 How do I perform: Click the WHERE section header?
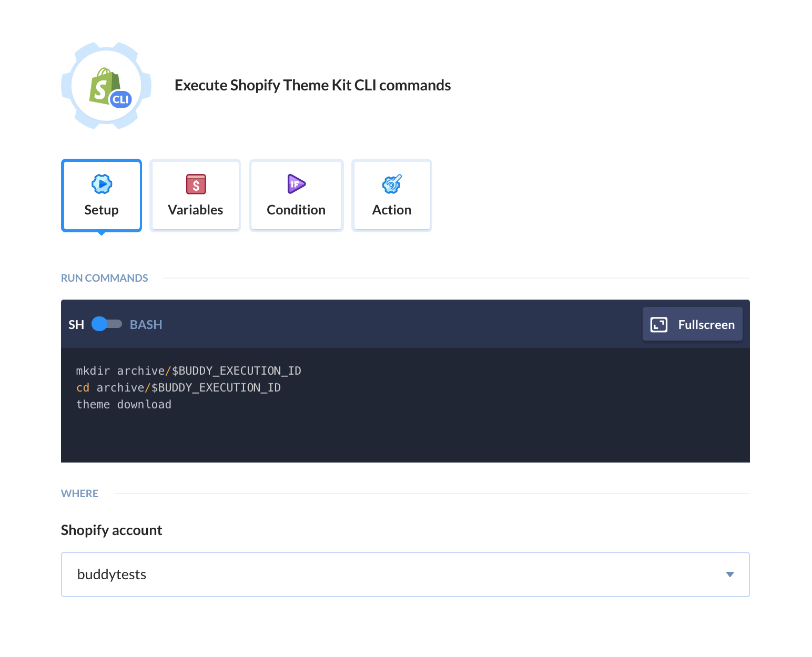pos(79,494)
